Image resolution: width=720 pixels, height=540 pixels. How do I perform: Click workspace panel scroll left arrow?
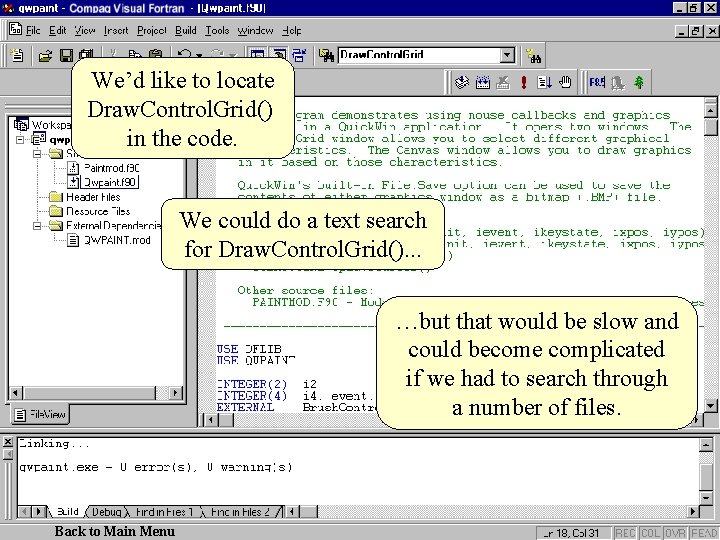click(x=16, y=393)
